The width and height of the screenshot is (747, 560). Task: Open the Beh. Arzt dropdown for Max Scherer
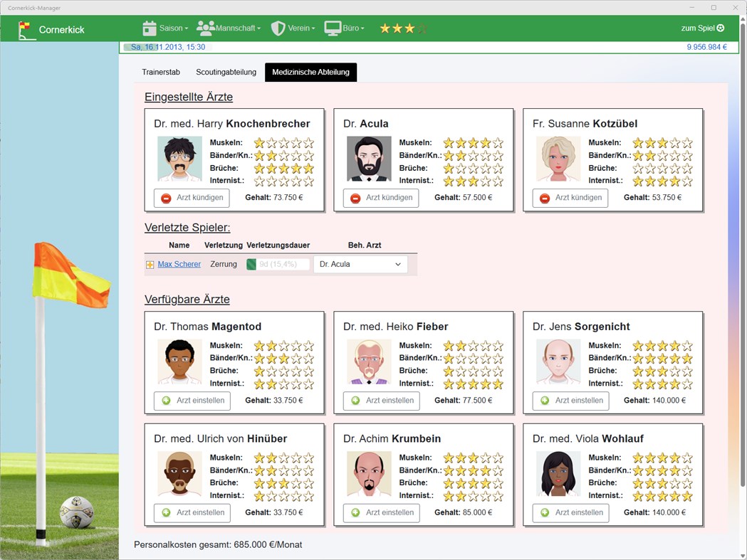coord(360,263)
